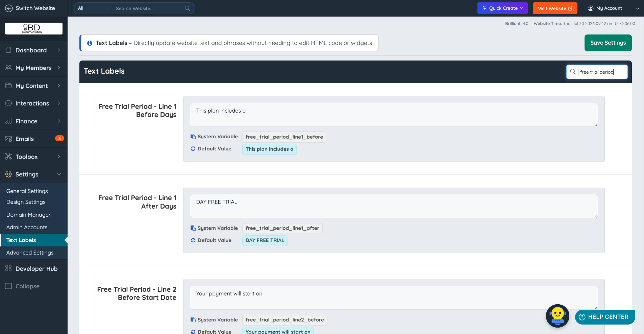The image size is (644, 334).
Task: Copy variable free_trial_period_line1_after
Action: 282,228
